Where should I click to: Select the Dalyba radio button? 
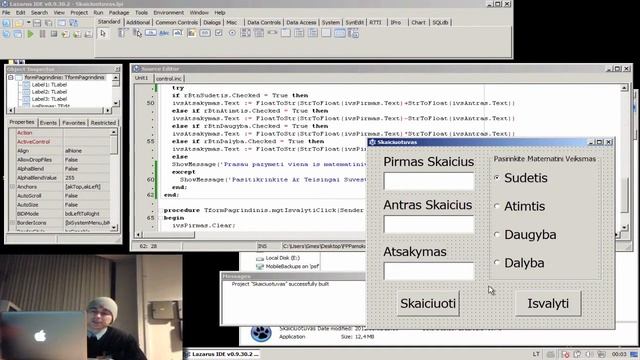coord(497,262)
